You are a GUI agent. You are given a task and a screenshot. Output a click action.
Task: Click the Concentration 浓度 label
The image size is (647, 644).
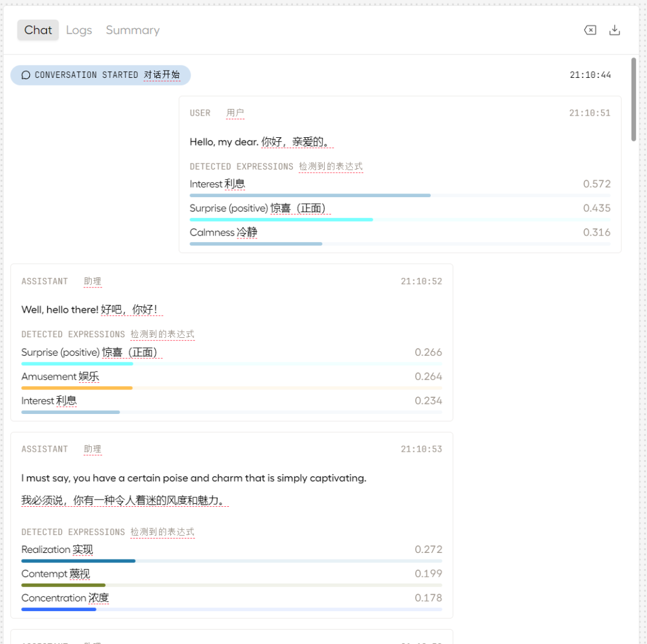pos(65,598)
